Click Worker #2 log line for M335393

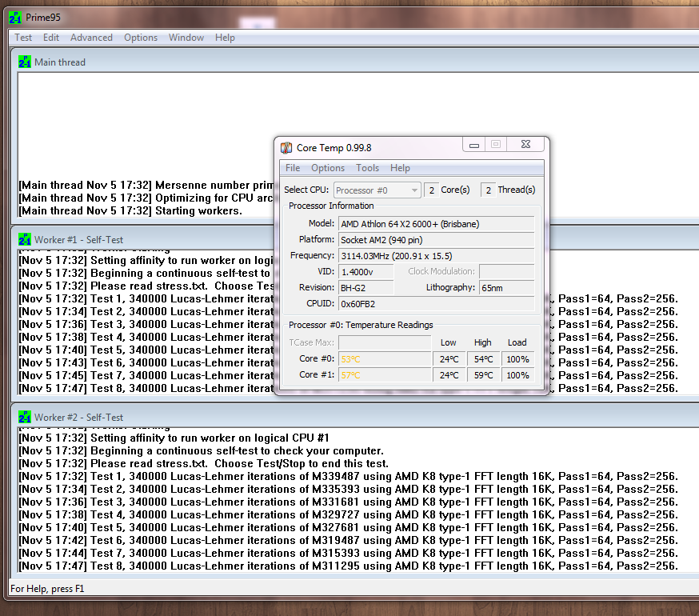348,490
